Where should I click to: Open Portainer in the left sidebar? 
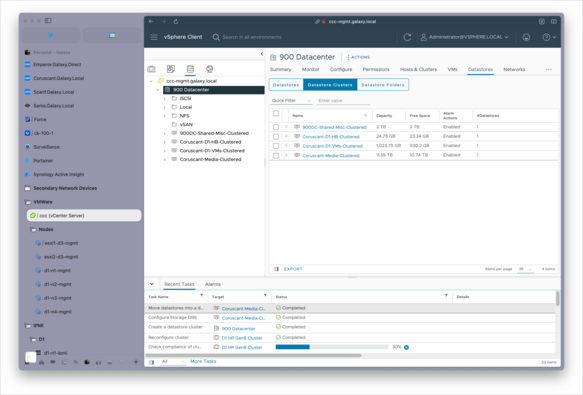(x=43, y=161)
